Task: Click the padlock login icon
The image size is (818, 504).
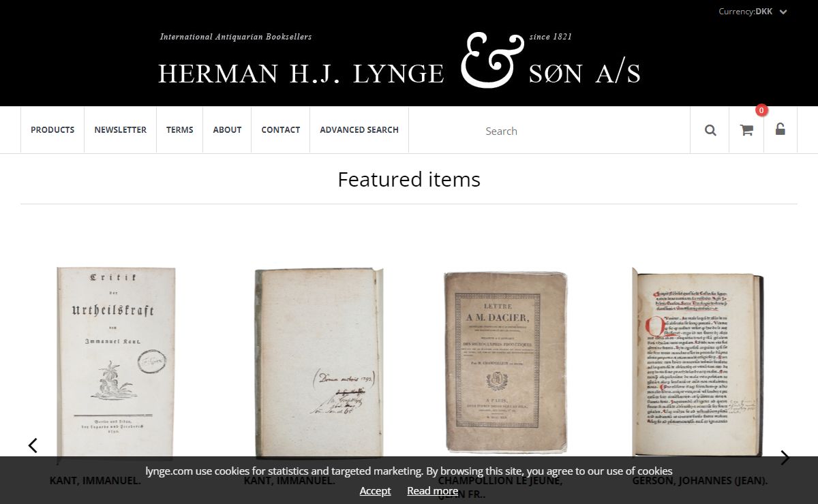Action: 781,129
